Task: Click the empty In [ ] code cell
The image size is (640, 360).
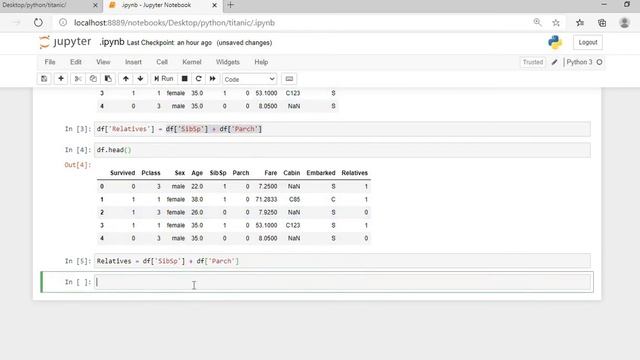Action: point(343,282)
